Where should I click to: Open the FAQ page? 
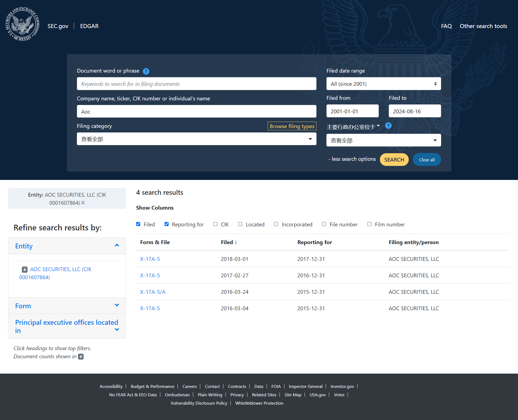446,26
